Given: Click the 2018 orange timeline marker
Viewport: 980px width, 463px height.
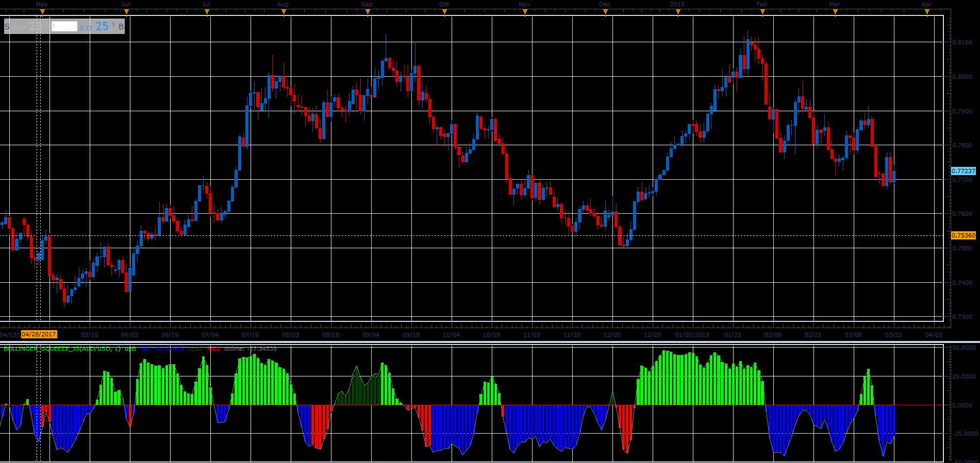Looking at the screenshot, I should click(678, 11).
